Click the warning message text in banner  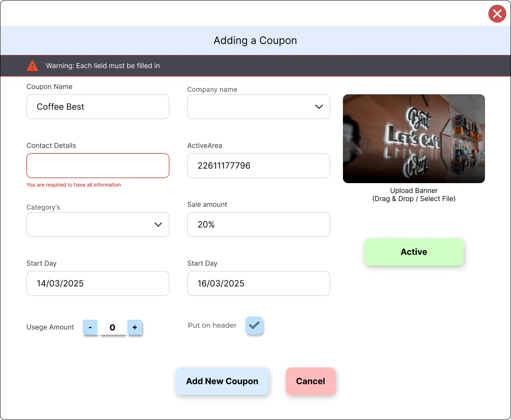click(103, 66)
